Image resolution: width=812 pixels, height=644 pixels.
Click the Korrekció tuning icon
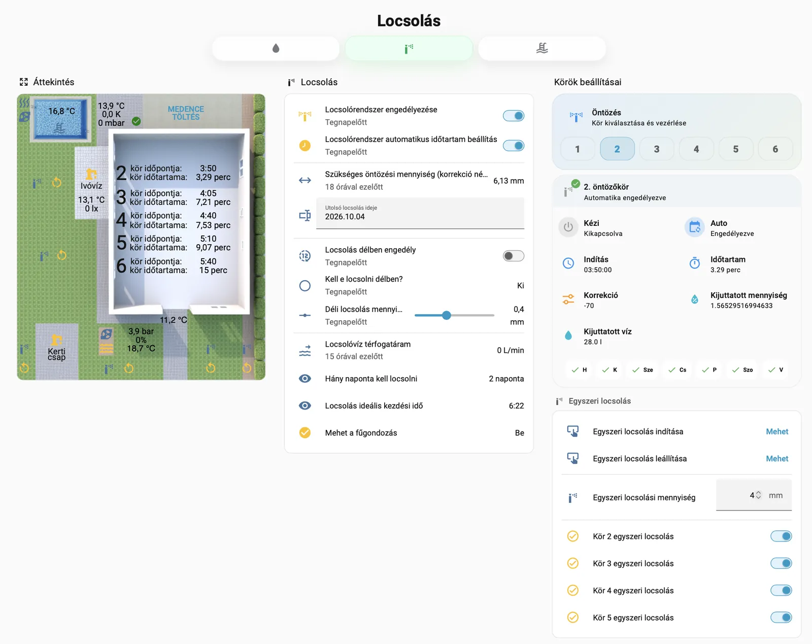568,299
